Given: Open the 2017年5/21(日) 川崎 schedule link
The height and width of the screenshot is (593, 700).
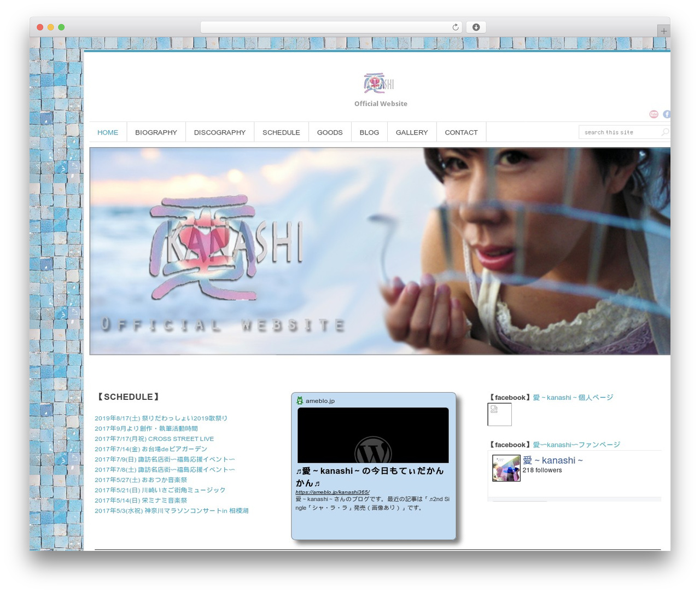Looking at the screenshot, I should point(160,490).
